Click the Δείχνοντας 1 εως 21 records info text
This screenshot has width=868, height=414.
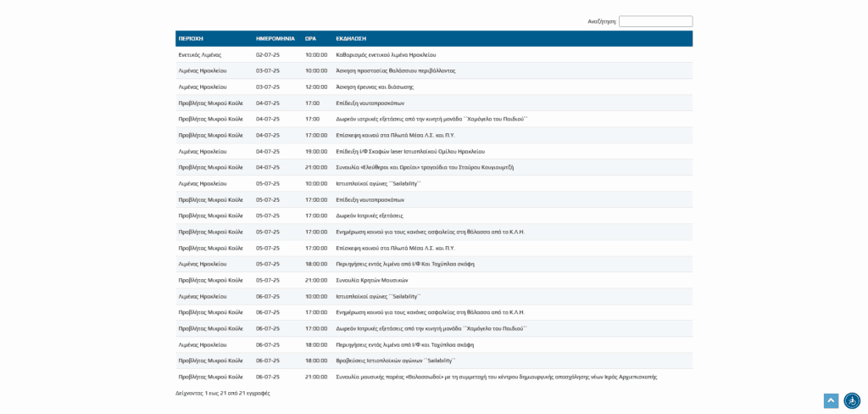coord(223,393)
